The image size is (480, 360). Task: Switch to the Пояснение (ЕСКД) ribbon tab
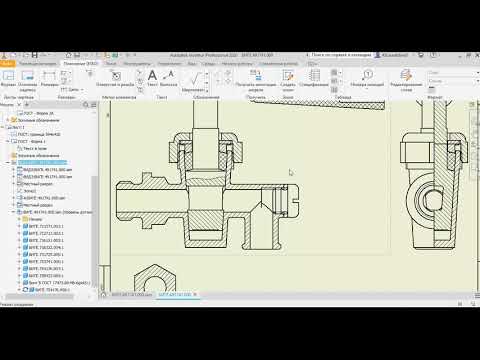pos(80,63)
